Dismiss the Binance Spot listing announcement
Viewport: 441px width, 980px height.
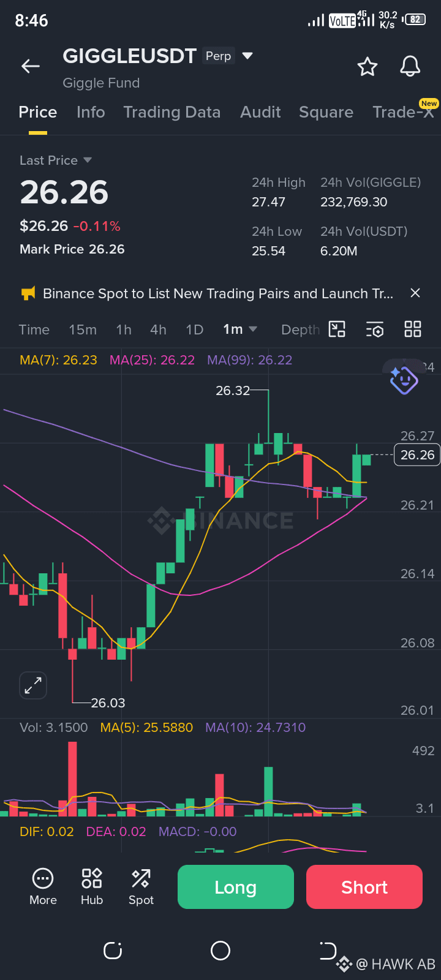[x=415, y=293]
